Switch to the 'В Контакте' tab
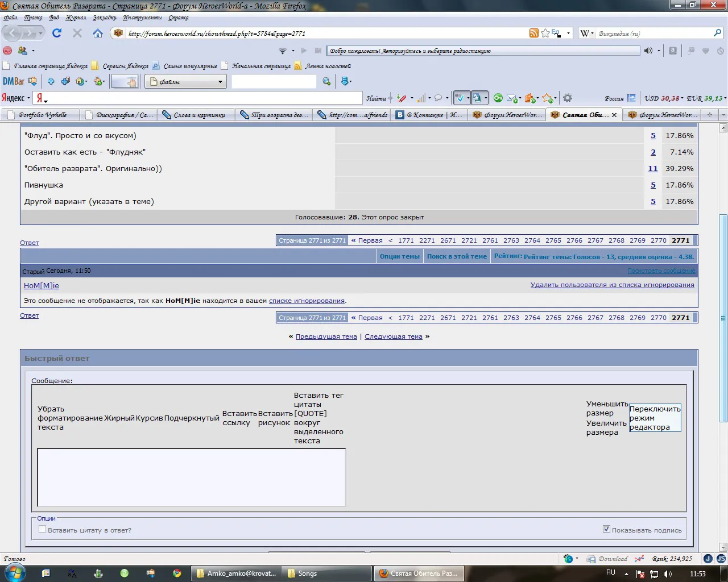728x582 pixels. point(431,115)
